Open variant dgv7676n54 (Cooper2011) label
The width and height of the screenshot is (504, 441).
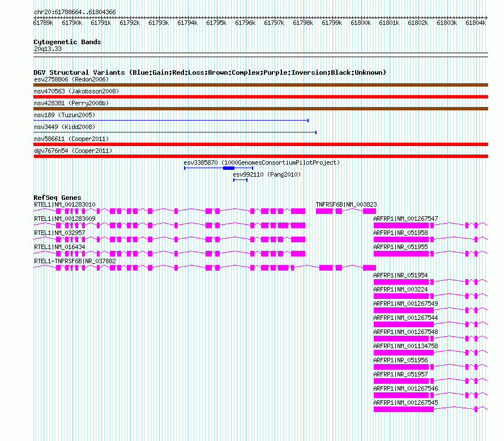tap(73, 151)
